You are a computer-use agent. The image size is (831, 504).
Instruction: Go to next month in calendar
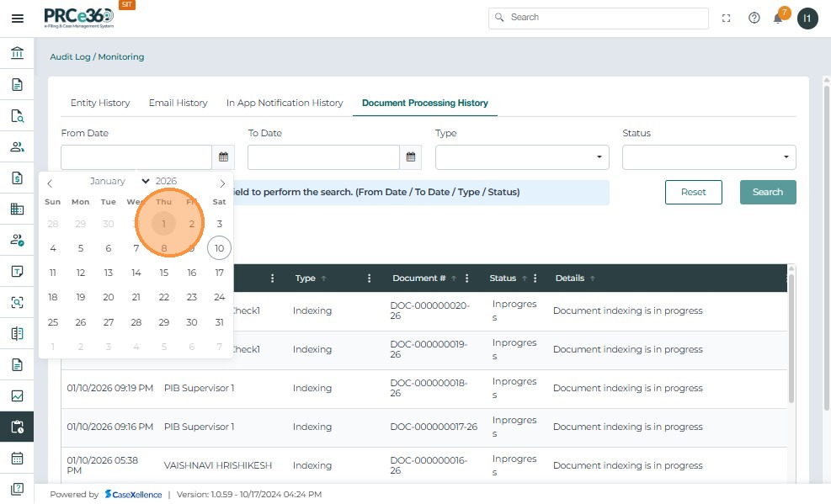222,183
